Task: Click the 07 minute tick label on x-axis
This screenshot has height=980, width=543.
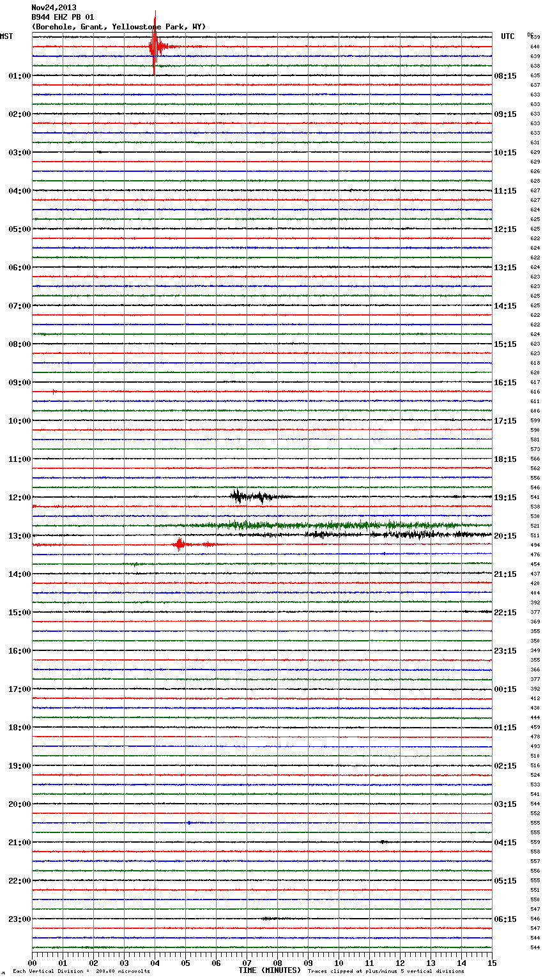Action: click(247, 963)
